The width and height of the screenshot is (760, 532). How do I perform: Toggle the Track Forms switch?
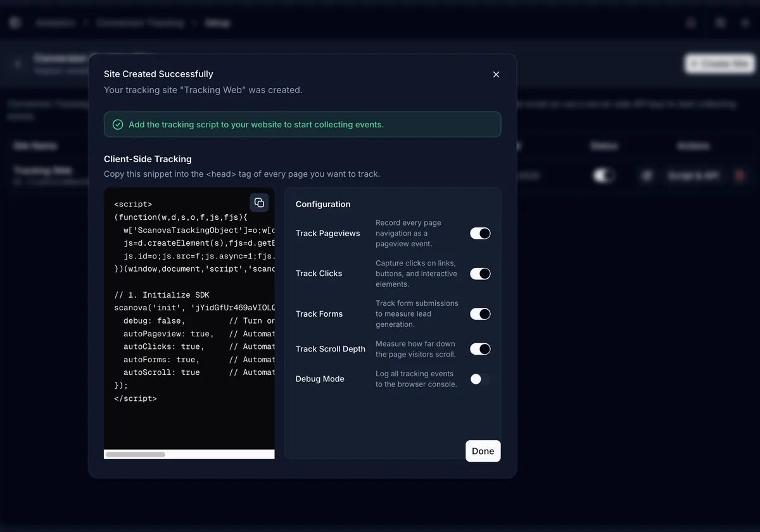[480, 314]
